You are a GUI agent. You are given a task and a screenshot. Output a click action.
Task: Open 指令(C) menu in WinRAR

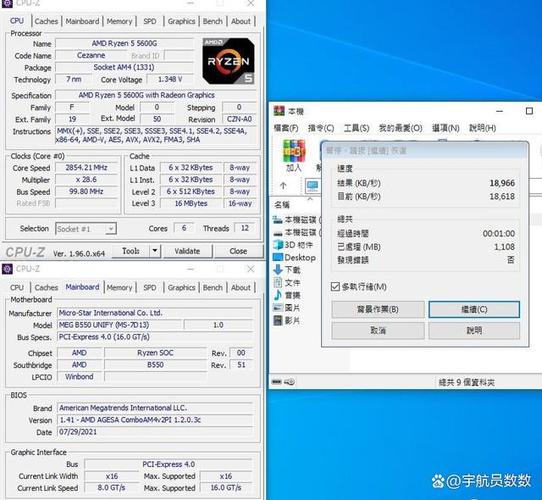pyautogui.click(x=321, y=128)
